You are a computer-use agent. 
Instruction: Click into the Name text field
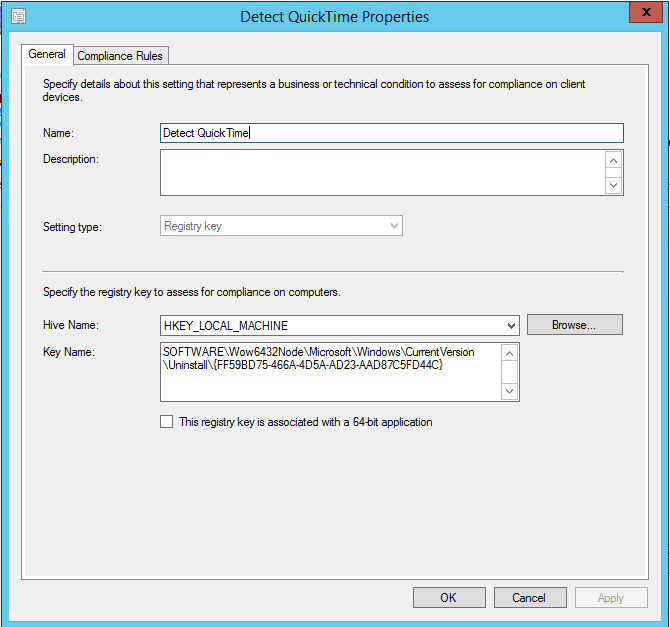391,133
